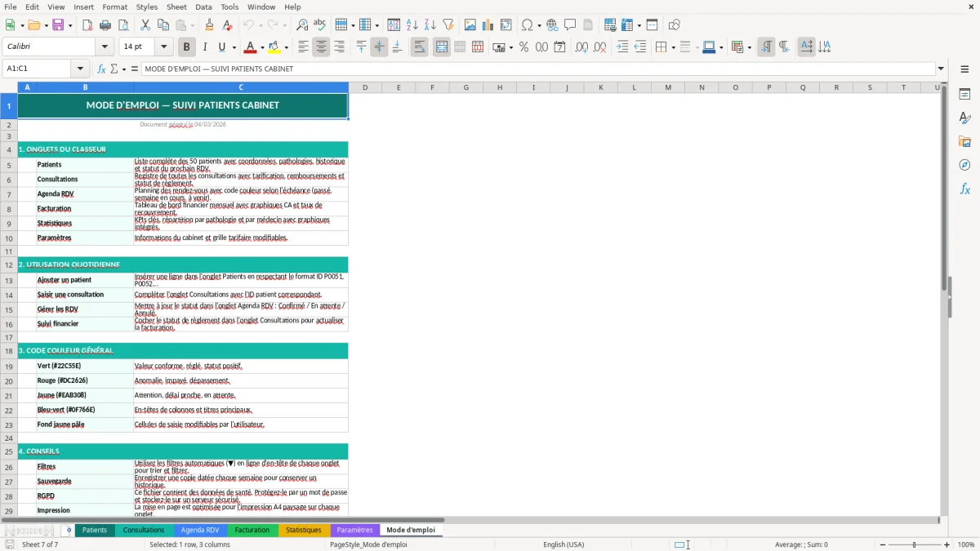Toggle Wrap Text button
The image size is (980, 551).
(x=419, y=47)
